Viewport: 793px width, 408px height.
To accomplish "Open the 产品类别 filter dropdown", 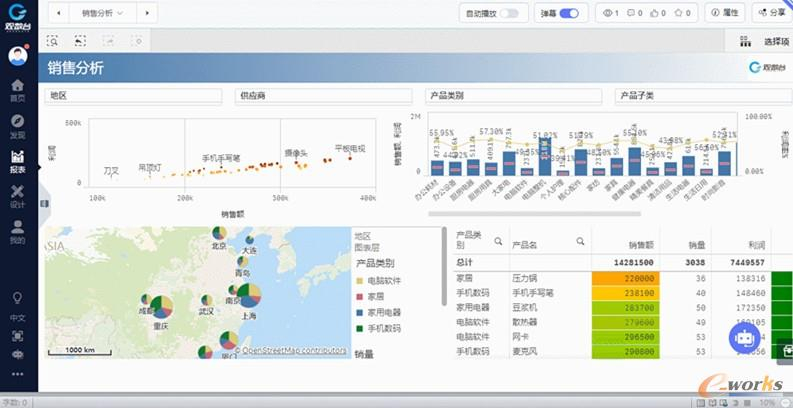I will (512, 96).
